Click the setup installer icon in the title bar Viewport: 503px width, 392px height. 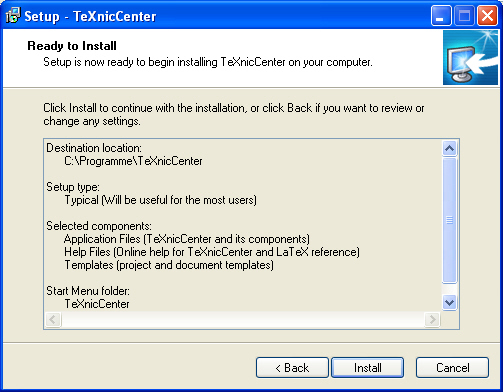coord(13,16)
